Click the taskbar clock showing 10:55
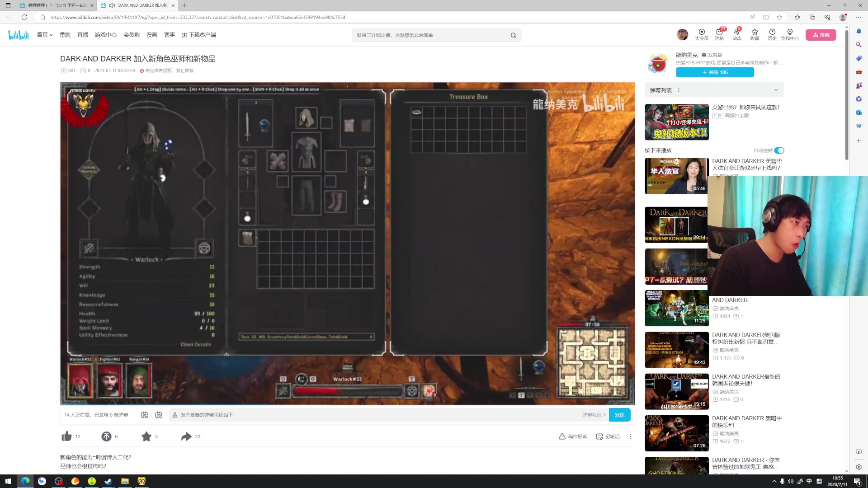The height and width of the screenshot is (488, 868). [837, 481]
